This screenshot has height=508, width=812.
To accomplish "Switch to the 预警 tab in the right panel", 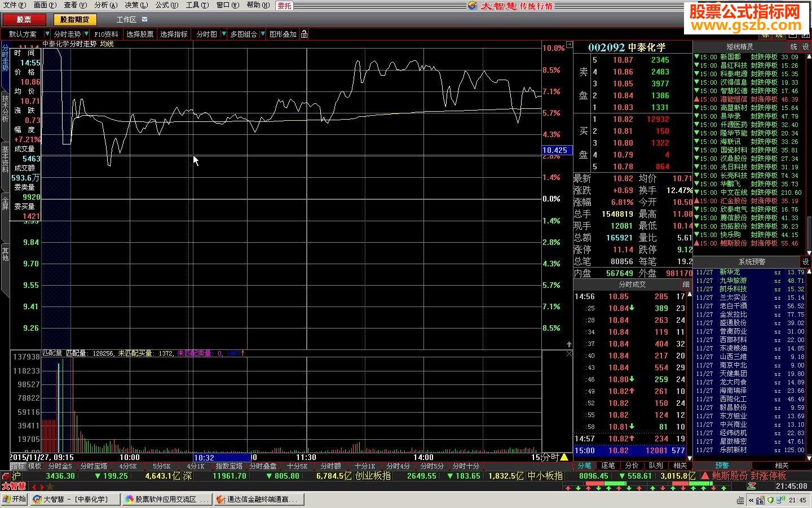I will coord(722,466).
